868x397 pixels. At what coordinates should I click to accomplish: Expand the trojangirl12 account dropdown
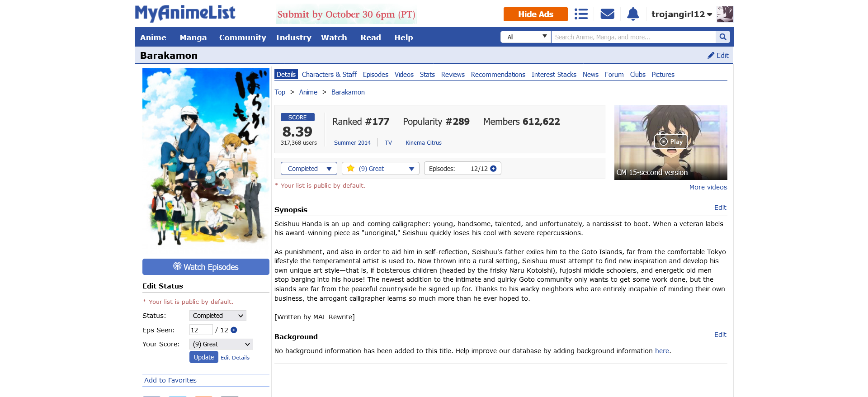click(x=682, y=14)
